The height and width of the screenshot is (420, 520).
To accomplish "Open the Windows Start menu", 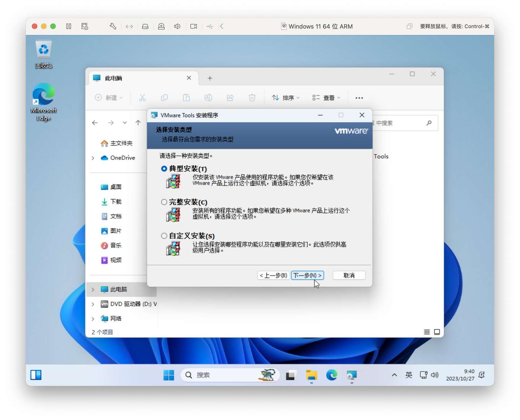I will [169, 375].
